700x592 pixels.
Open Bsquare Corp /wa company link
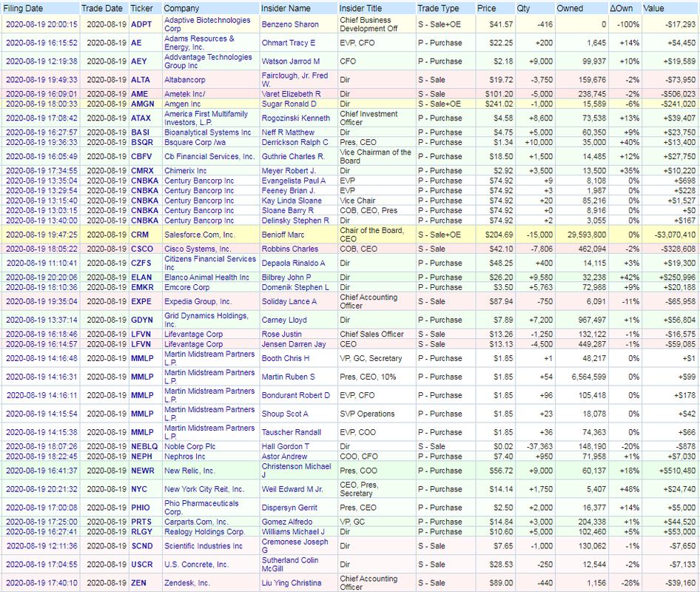coord(195,142)
